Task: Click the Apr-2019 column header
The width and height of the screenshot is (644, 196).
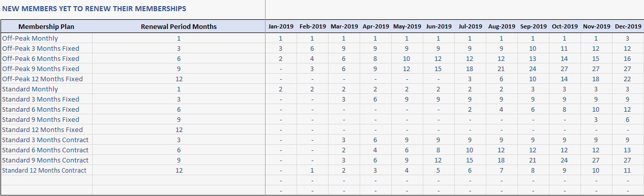Action: click(x=375, y=26)
